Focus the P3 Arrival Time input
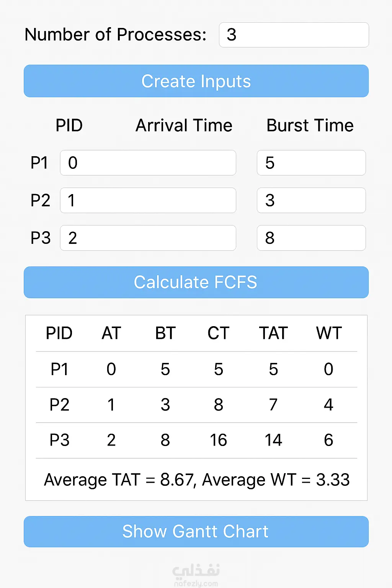The height and width of the screenshot is (588, 392). tap(148, 238)
